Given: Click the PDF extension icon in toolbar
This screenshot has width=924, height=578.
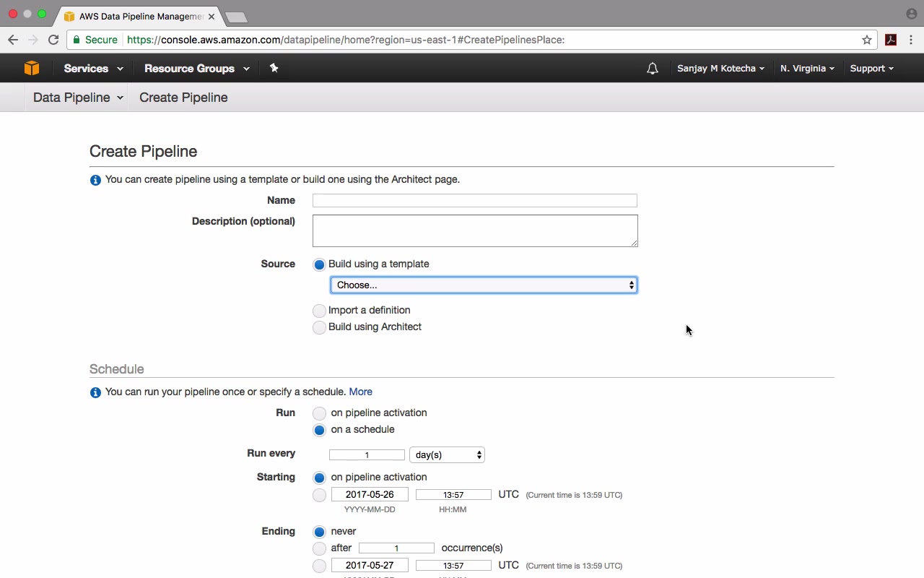Looking at the screenshot, I should 891,40.
